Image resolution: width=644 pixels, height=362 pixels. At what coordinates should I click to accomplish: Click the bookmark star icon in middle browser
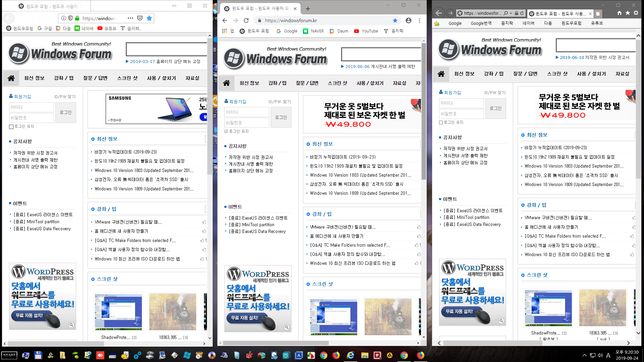click(395, 20)
